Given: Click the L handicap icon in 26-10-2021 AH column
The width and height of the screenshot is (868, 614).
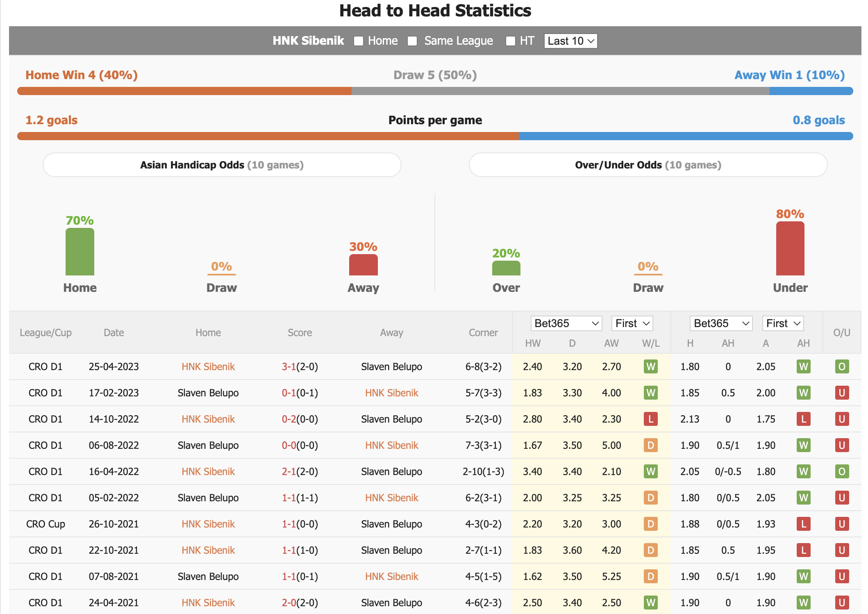Looking at the screenshot, I should 804,524.
